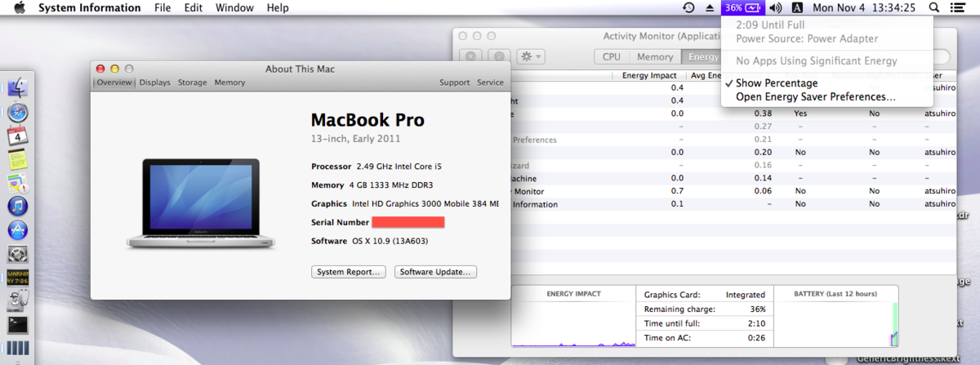The image size is (980, 365).
Task: Open the File menu
Action: 163,7
